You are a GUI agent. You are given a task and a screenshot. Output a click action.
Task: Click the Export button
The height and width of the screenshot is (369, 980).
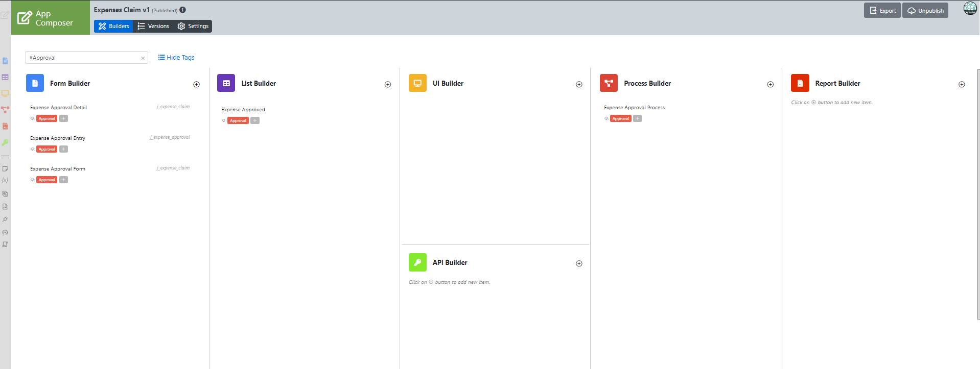click(x=882, y=11)
